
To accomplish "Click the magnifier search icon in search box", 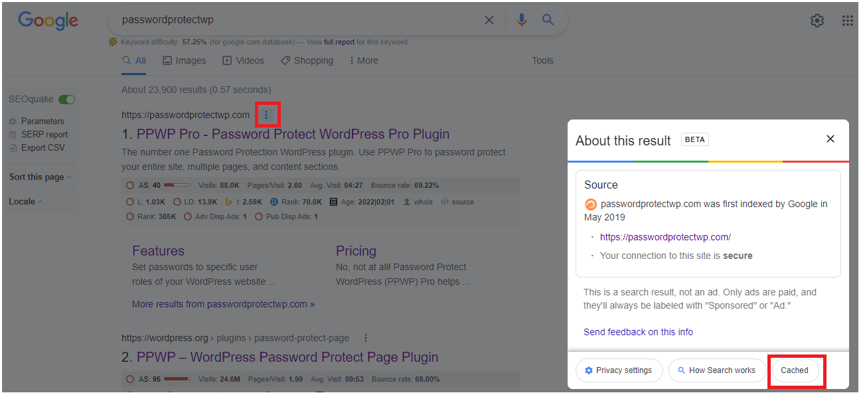I will coord(548,20).
